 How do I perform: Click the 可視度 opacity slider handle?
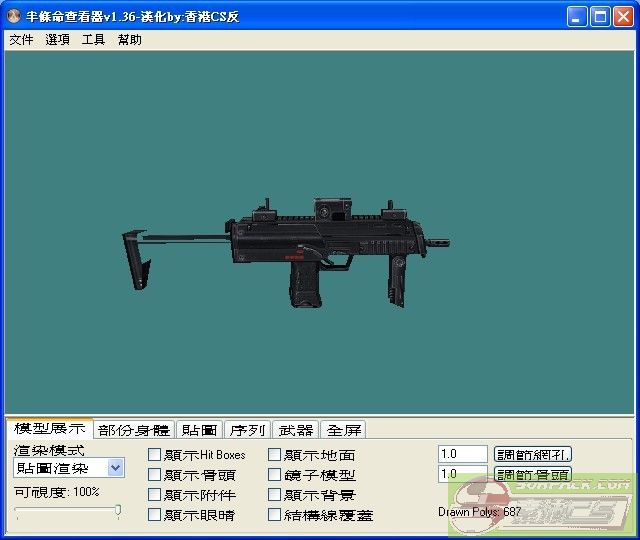pos(118,510)
